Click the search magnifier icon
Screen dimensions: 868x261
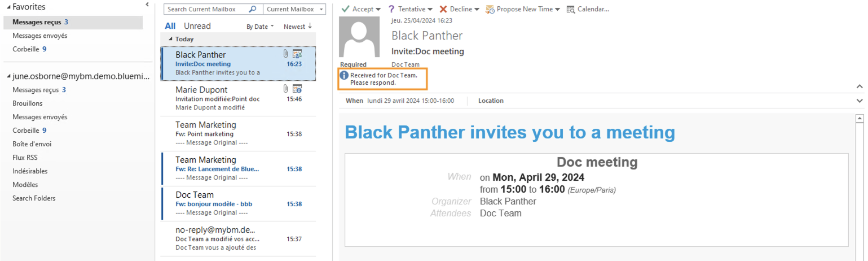point(253,9)
